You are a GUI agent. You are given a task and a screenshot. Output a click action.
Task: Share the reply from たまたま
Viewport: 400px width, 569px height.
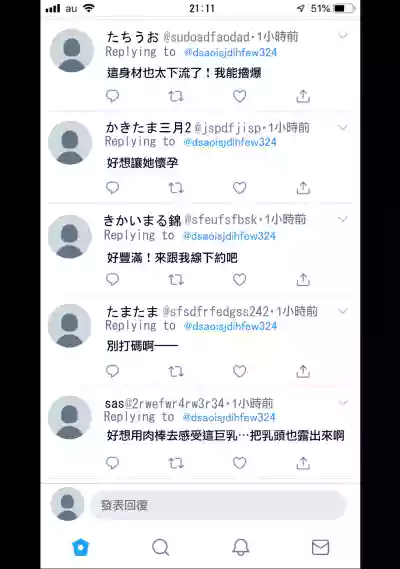303,371
